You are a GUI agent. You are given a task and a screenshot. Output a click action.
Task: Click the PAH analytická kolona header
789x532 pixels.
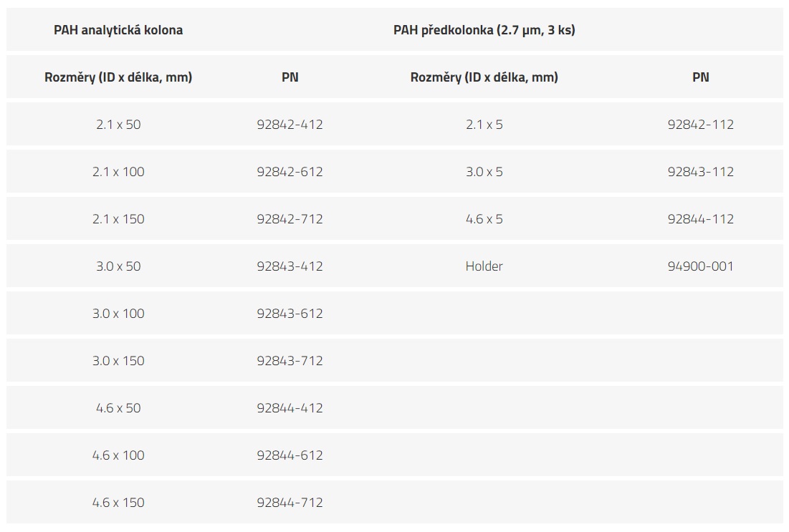click(118, 30)
